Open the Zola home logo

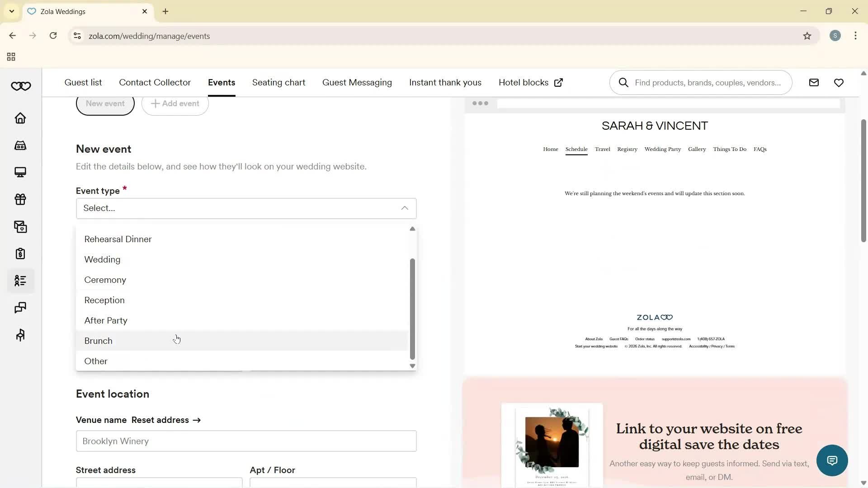tap(21, 86)
